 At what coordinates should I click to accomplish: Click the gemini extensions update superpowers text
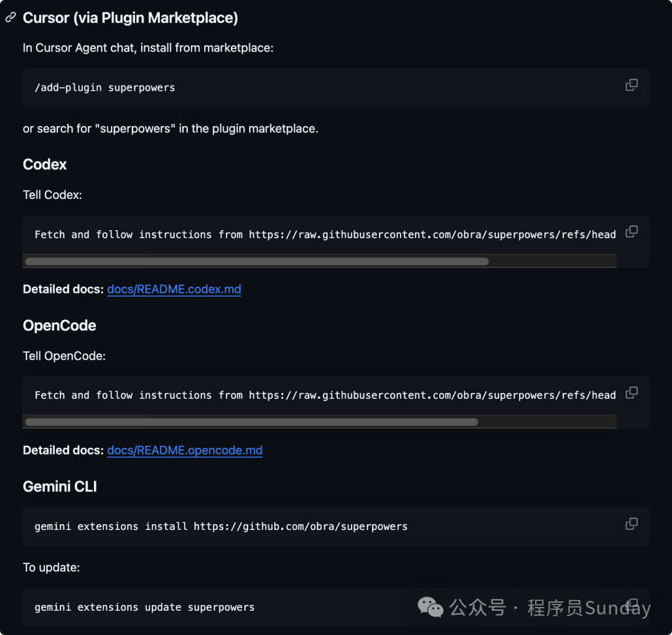pyautogui.click(x=144, y=607)
